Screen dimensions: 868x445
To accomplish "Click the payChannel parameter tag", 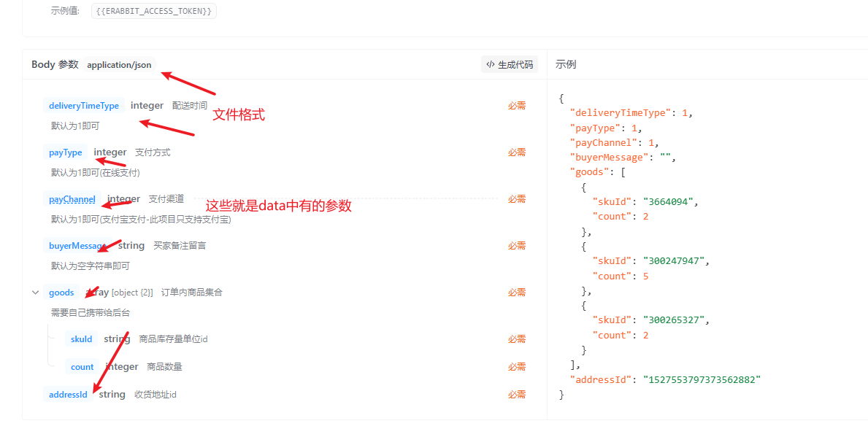I will (72, 198).
